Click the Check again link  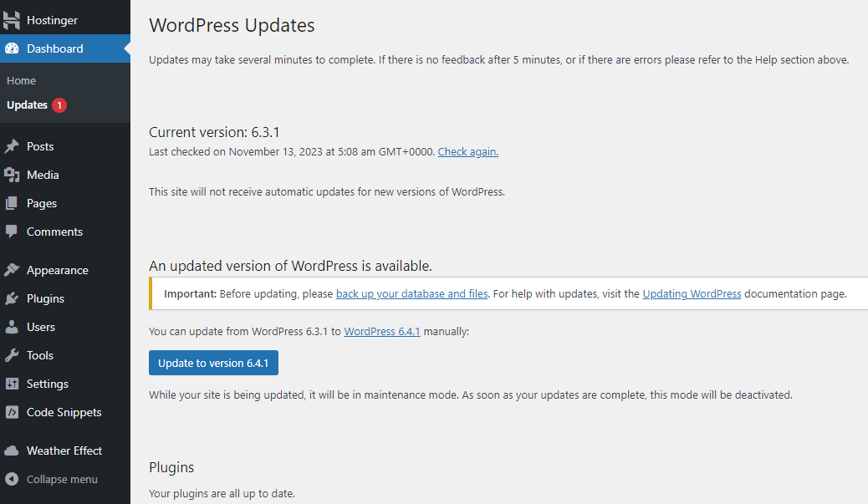(467, 151)
